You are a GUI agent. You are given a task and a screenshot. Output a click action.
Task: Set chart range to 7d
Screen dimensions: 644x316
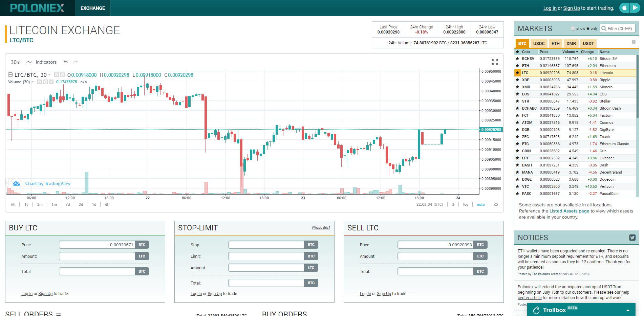coord(68,204)
